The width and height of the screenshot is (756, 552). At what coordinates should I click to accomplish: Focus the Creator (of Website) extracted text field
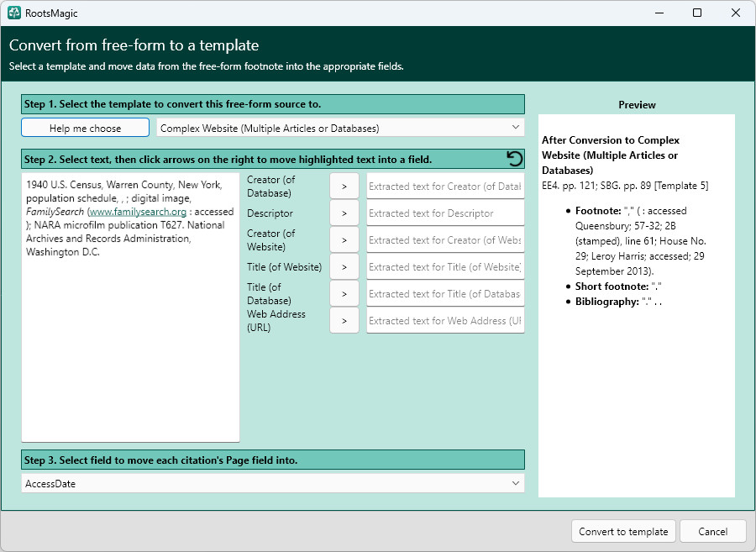point(445,240)
